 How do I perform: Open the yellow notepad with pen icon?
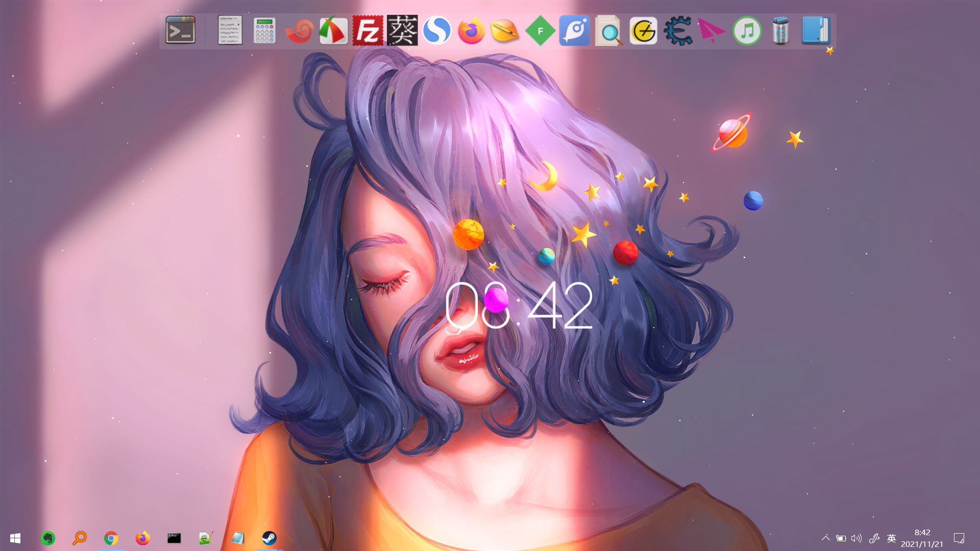pyautogui.click(x=505, y=31)
